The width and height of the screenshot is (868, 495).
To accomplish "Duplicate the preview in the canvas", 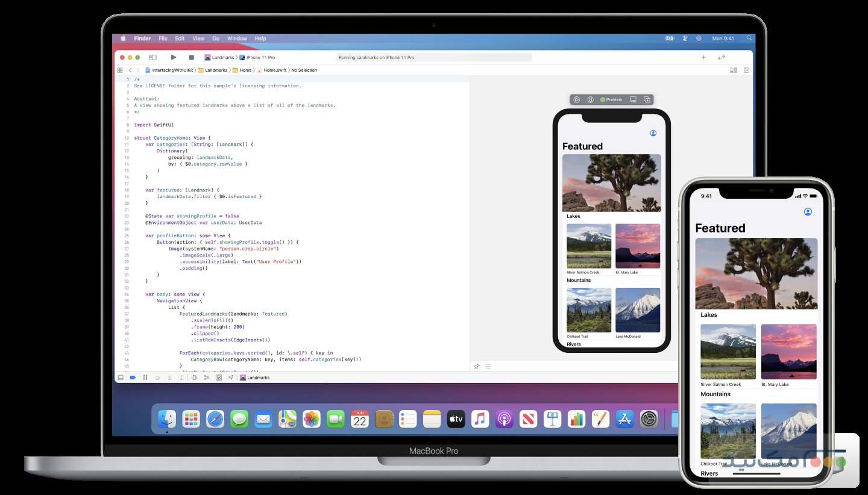I will [x=647, y=99].
